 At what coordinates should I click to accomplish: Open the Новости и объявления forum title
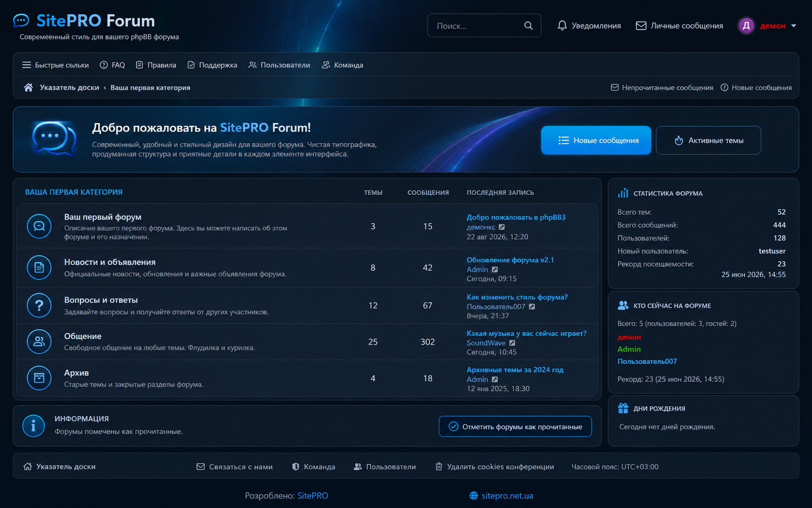point(110,262)
